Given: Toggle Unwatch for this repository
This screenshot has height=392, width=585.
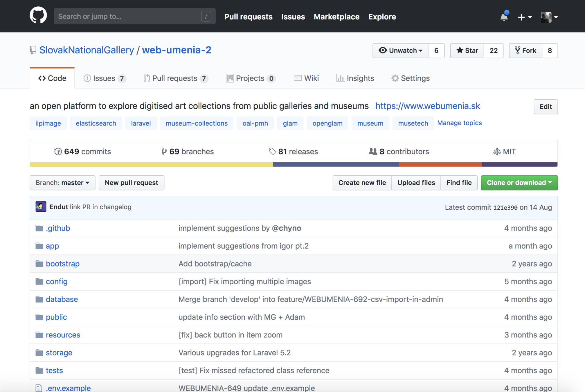Looking at the screenshot, I should (x=401, y=51).
